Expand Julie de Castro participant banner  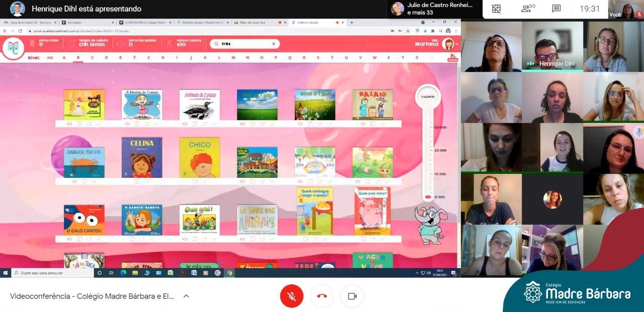tap(433, 9)
